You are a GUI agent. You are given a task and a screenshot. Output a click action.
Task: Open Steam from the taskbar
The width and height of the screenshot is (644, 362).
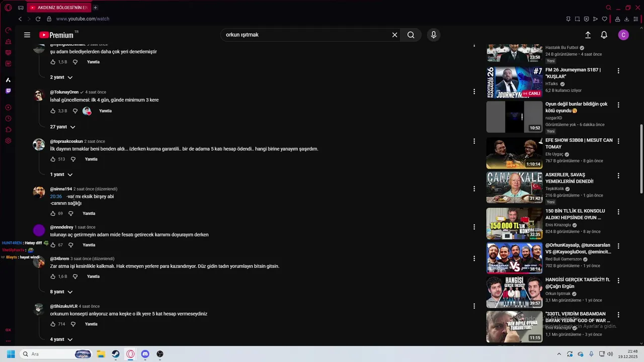(116, 354)
